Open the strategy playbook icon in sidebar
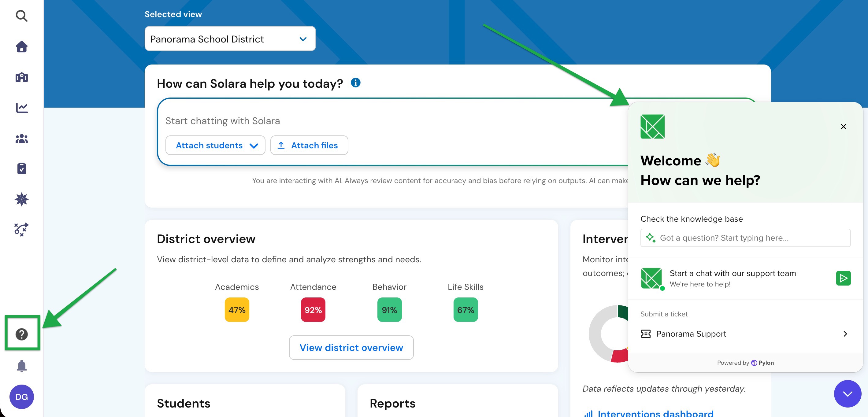The height and width of the screenshot is (417, 868). click(22, 229)
